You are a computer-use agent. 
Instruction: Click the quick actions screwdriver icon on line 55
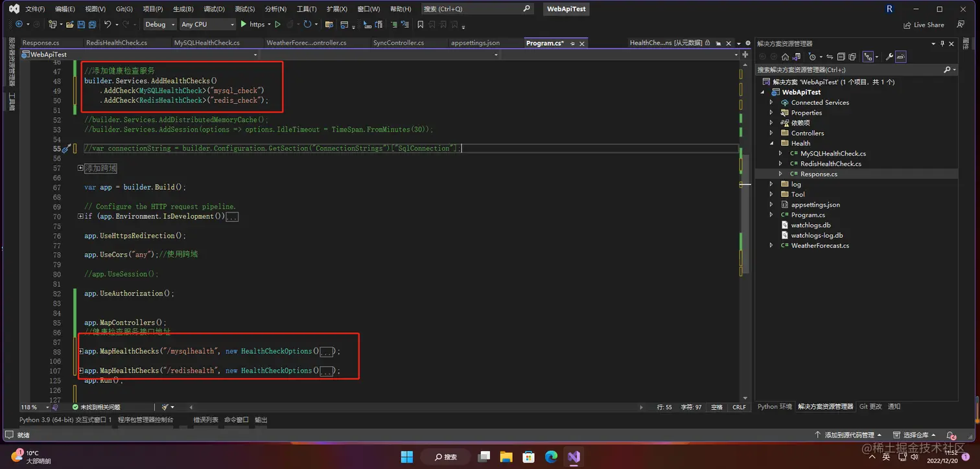pos(65,148)
